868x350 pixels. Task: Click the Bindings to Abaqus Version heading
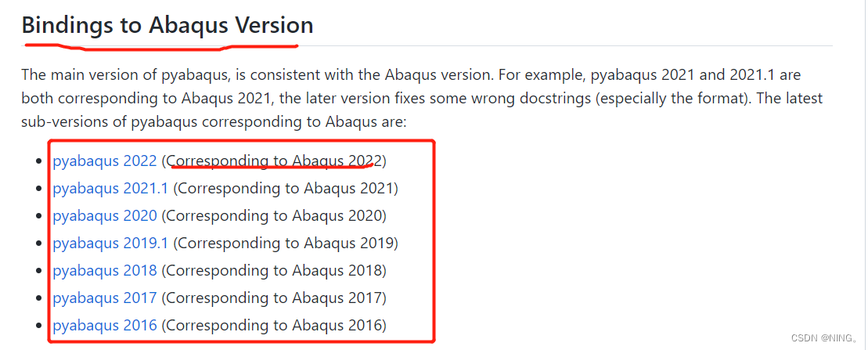pos(167,25)
